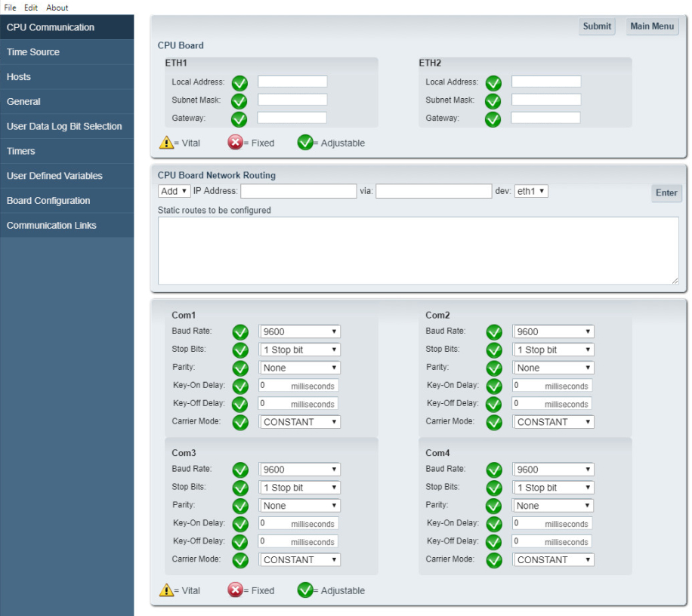Select the General sidebar item

(67, 101)
